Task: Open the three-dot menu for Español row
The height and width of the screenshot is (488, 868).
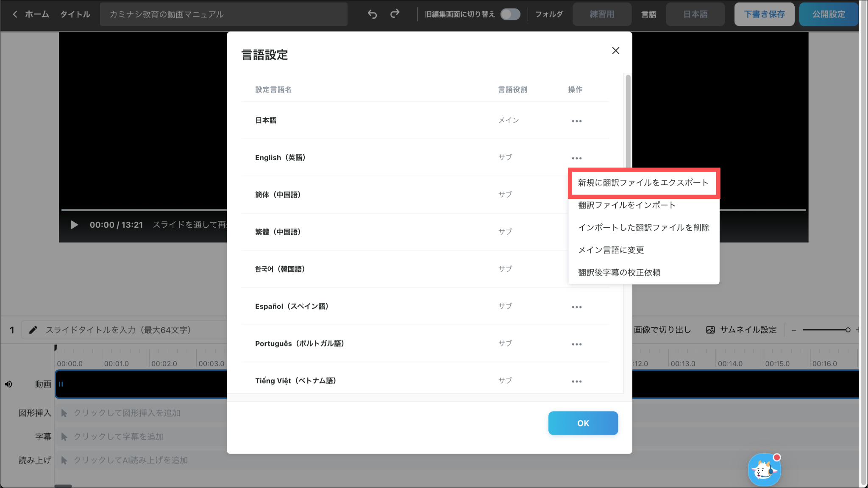Action: [576, 307]
